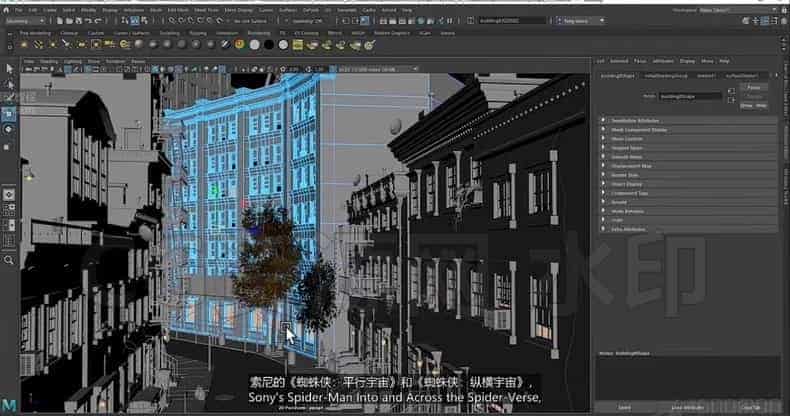Click the striped sphere shader shelf icon
The height and width of the screenshot is (416, 790).
tap(225, 45)
